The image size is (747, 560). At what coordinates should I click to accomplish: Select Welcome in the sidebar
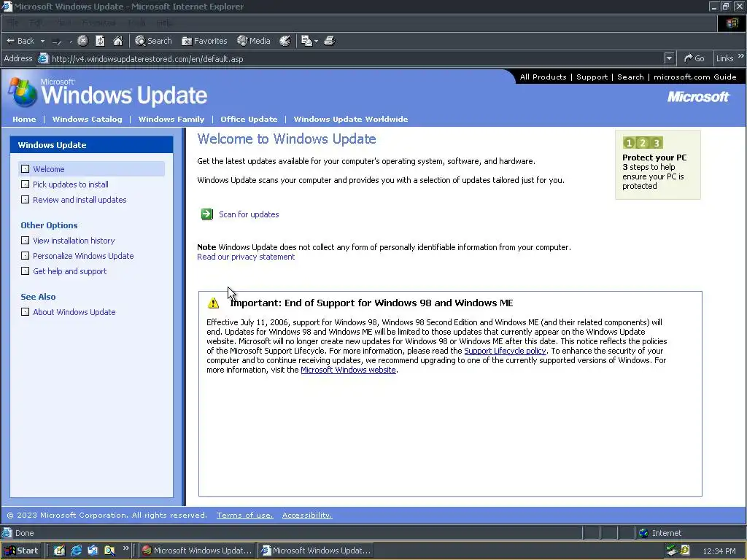pyautogui.click(x=49, y=169)
